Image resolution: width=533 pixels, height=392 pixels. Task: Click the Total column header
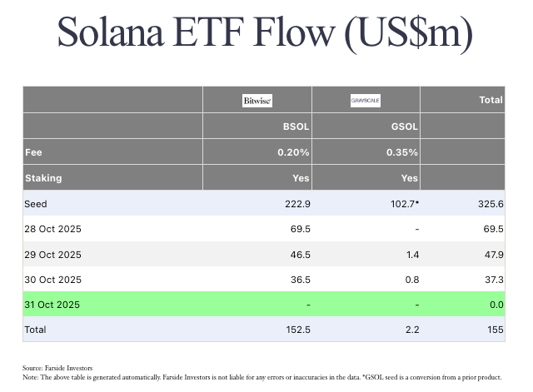(x=491, y=100)
